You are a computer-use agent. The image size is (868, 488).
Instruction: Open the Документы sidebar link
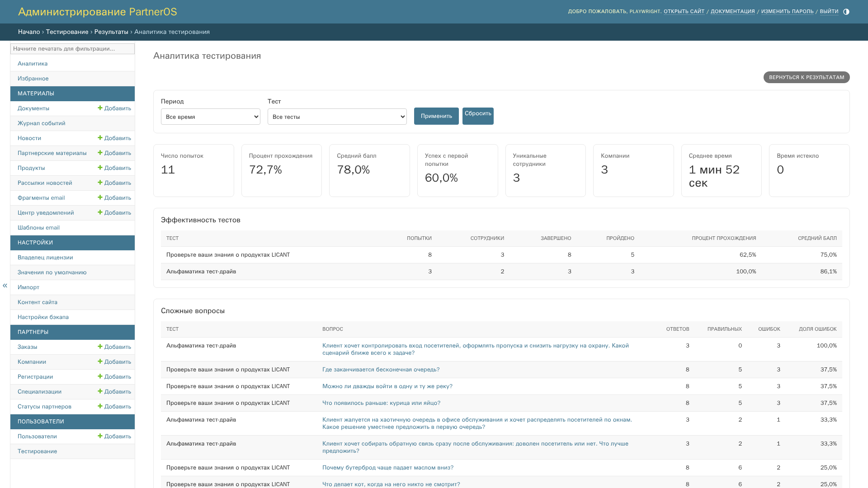[x=33, y=108]
